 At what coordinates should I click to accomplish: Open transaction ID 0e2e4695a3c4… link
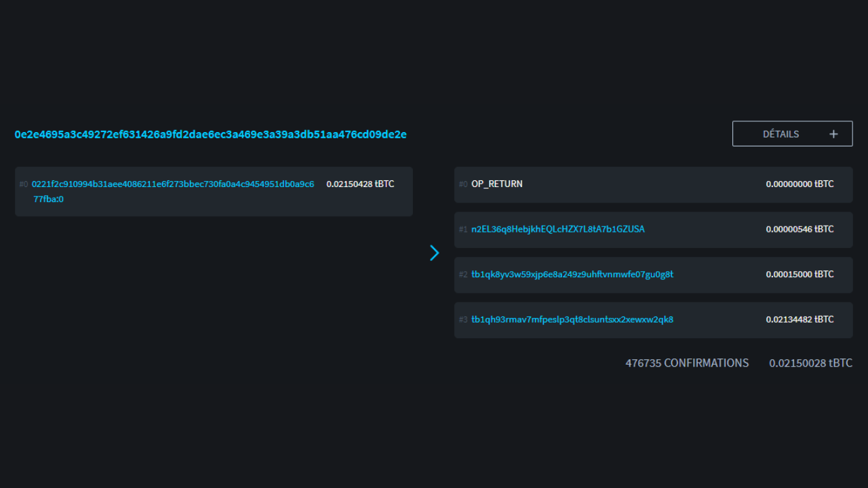210,134
